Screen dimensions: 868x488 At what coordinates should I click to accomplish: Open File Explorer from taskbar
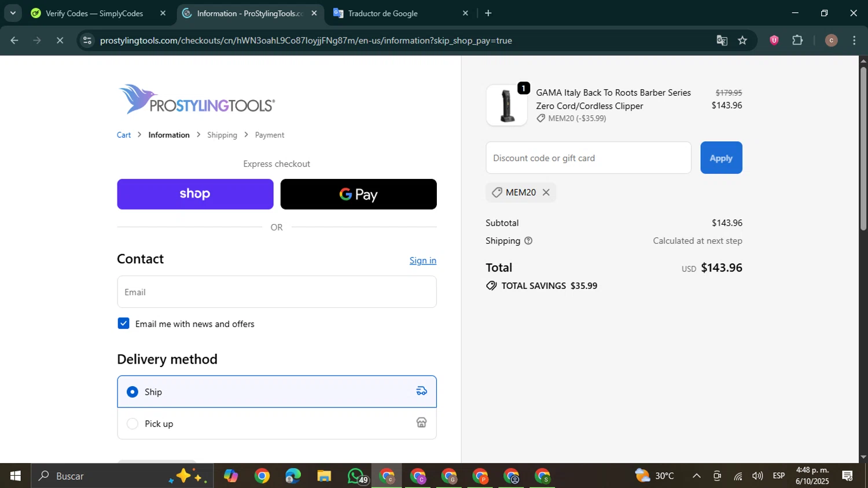pos(324,476)
